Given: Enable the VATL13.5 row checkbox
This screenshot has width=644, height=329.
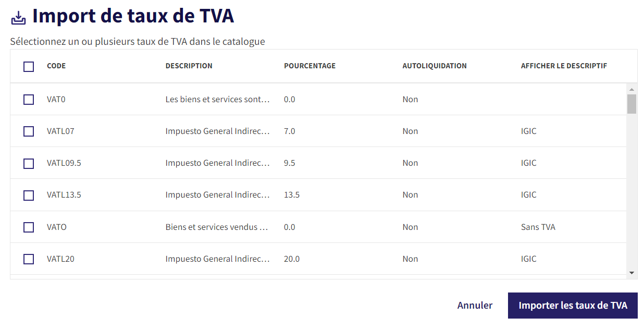Looking at the screenshot, I should pyautogui.click(x=29, y=195).
